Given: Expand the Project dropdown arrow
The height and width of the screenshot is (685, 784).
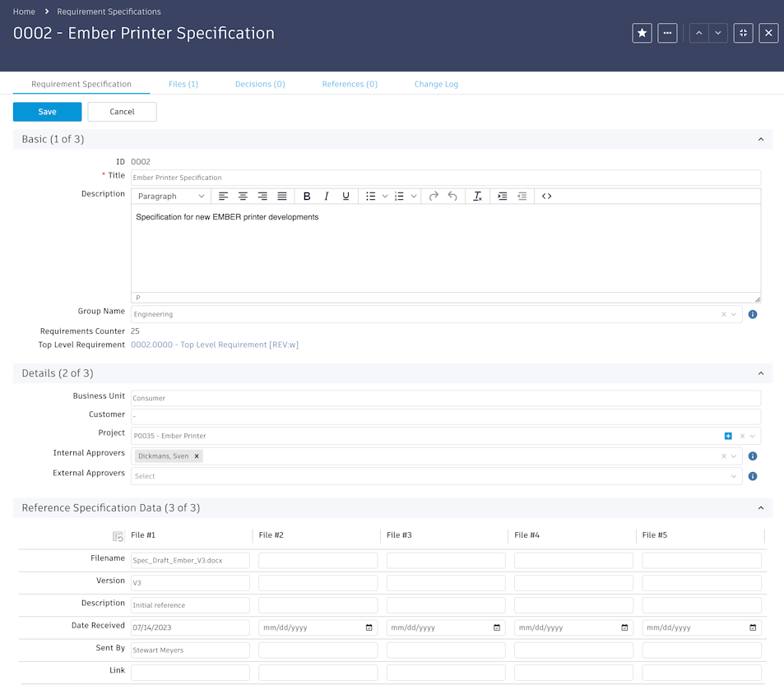Looking at the screenshot, I should (x=753, y=436).
